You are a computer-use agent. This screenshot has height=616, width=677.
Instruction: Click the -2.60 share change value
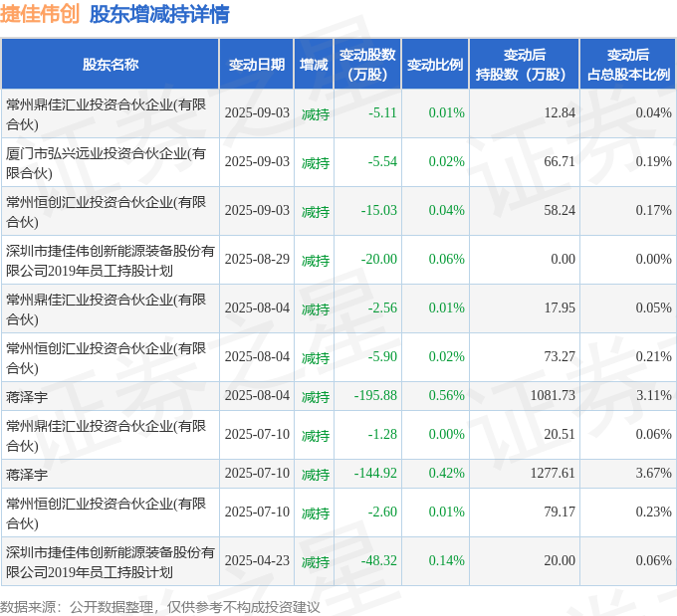[382, 512]
